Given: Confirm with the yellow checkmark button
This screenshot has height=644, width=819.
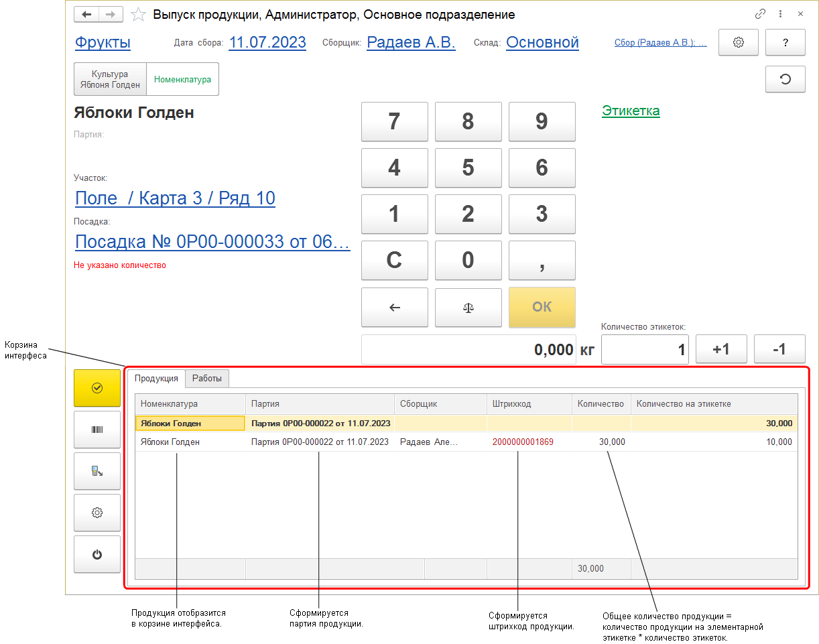Looking at the screenshot, I should point(97,388).
